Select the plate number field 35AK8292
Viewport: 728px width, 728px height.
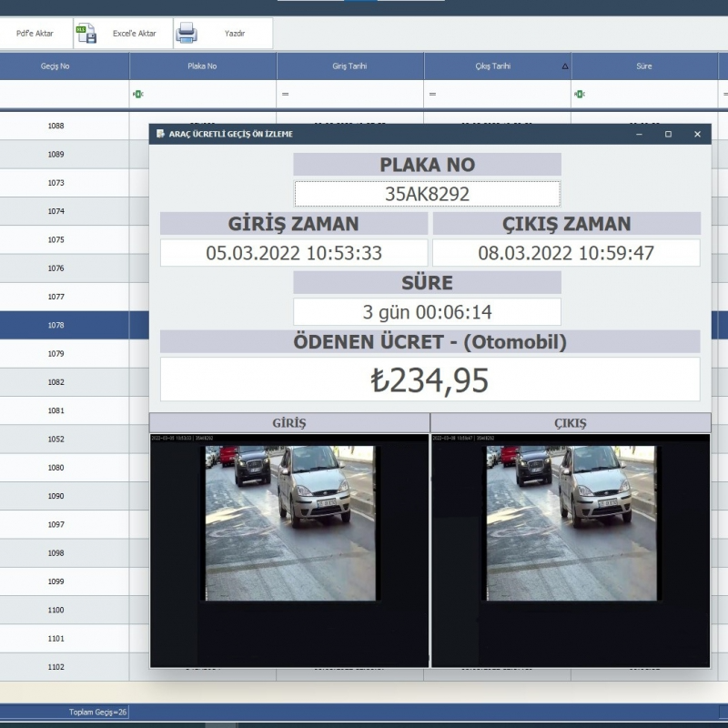427,194
